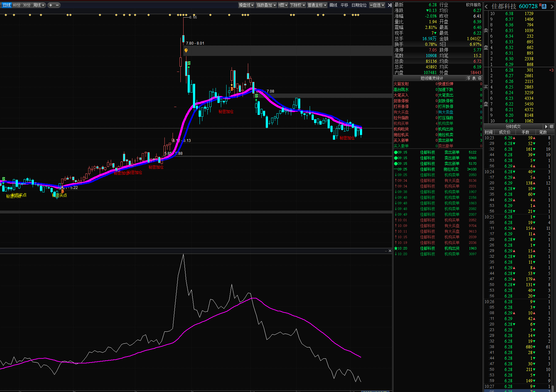Viewport: 556px width, 392px height.
Task: Toggle 表 table view for 短线精灵
Action: [474, 78]
